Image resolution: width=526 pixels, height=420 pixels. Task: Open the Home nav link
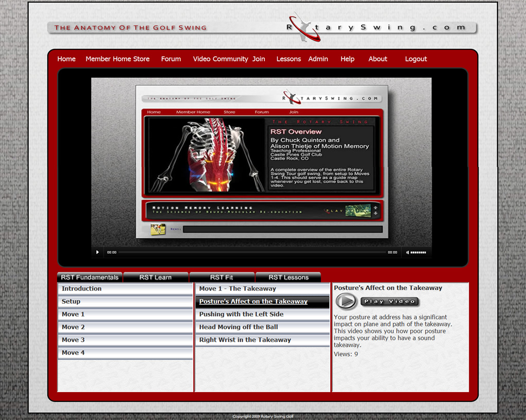point(66,59)
